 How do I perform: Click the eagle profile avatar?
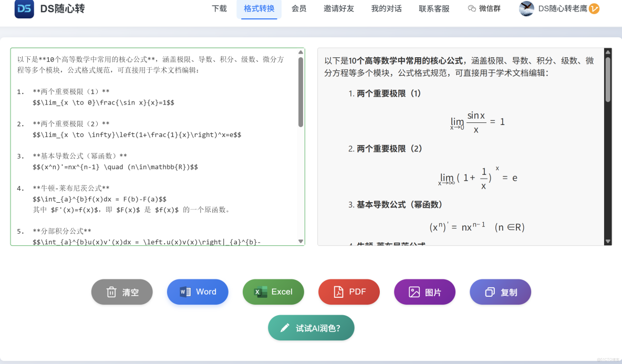click(526, 8)
